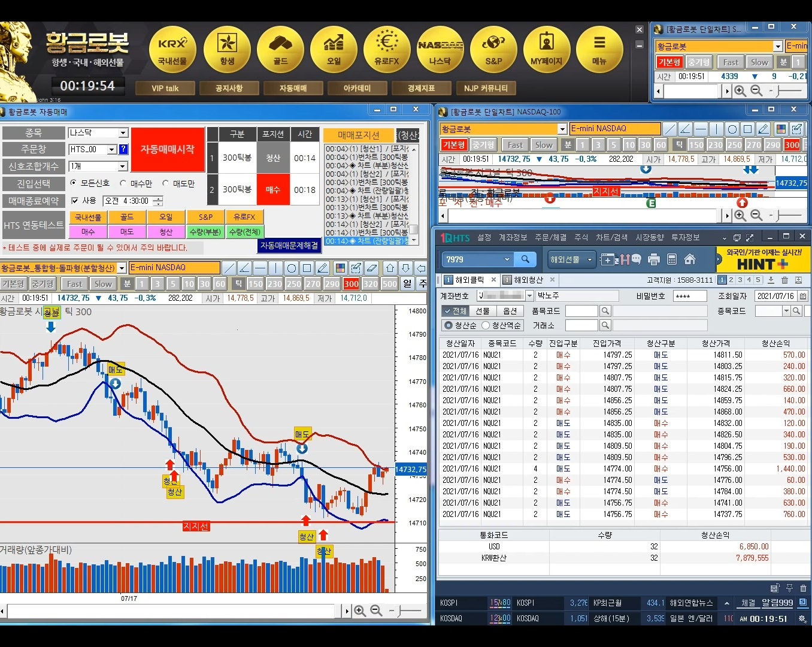
Task: Expand 계좌번호 account dropdown
Action: 529,296
